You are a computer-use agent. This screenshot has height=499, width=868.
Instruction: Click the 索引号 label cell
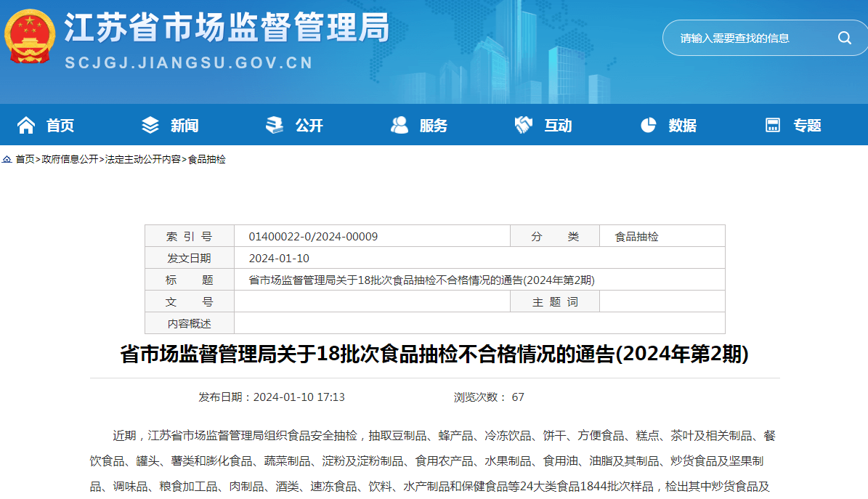[x=190, y=237]
